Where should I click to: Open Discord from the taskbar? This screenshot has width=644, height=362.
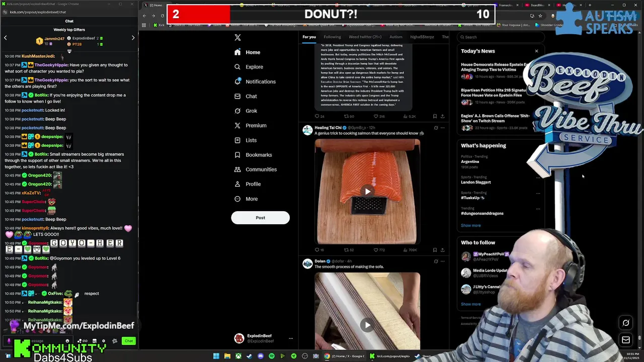click(x=260, y=356)
